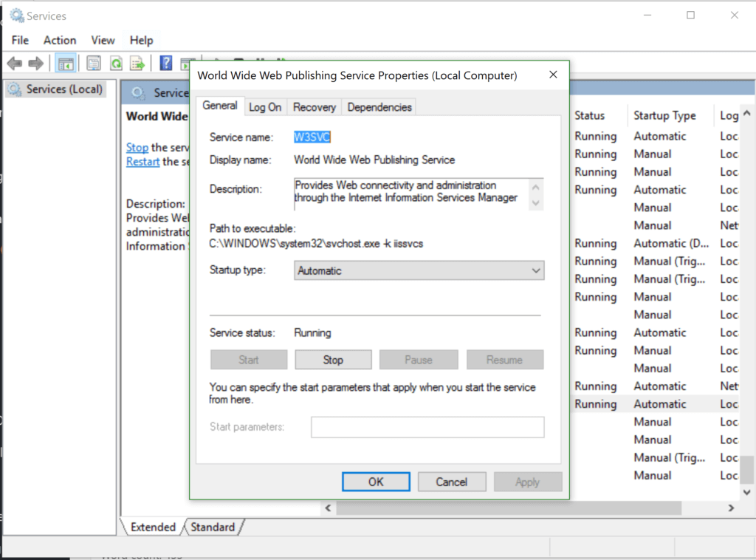Switch to the Recovery tab

tap(315, 107)
